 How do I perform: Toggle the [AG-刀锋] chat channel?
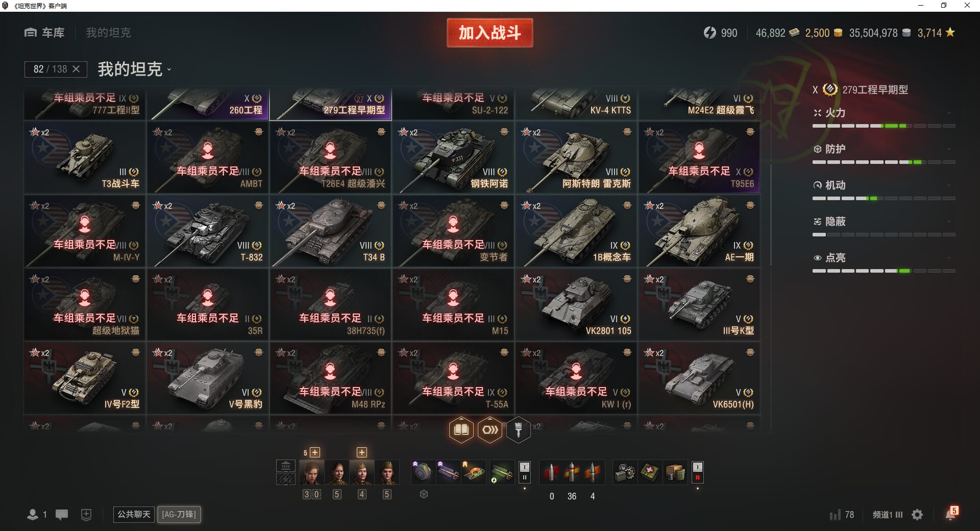(179, 515)
